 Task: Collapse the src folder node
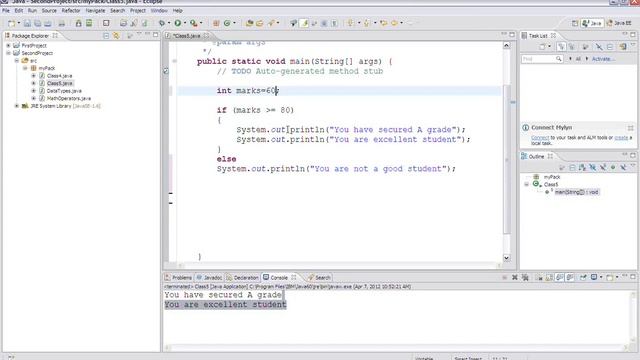[x=17, y=60]
